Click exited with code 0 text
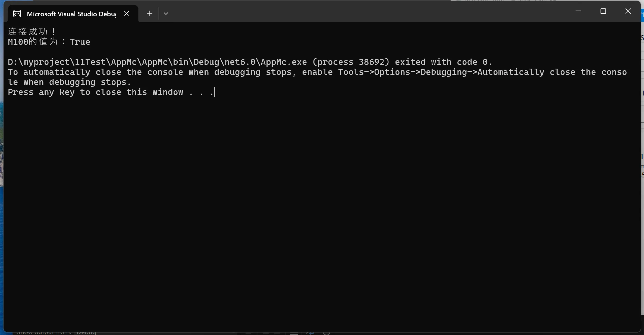Screen dimensions: 644x335 tap(443, 62)
